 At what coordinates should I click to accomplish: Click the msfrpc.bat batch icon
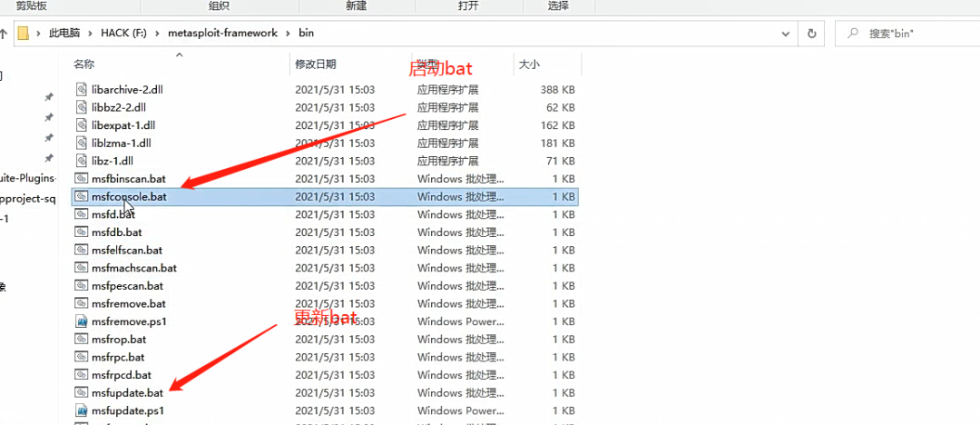click(x=82, y=357)
